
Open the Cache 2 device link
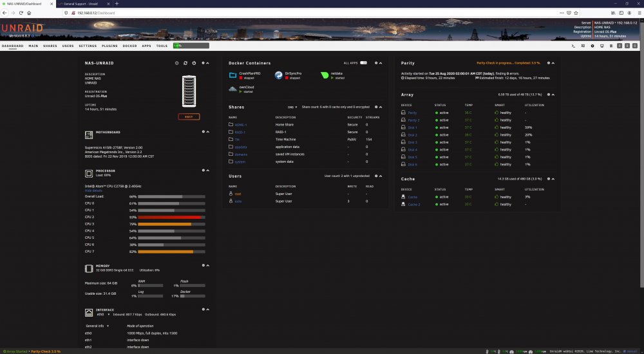[x=414, y=205]
